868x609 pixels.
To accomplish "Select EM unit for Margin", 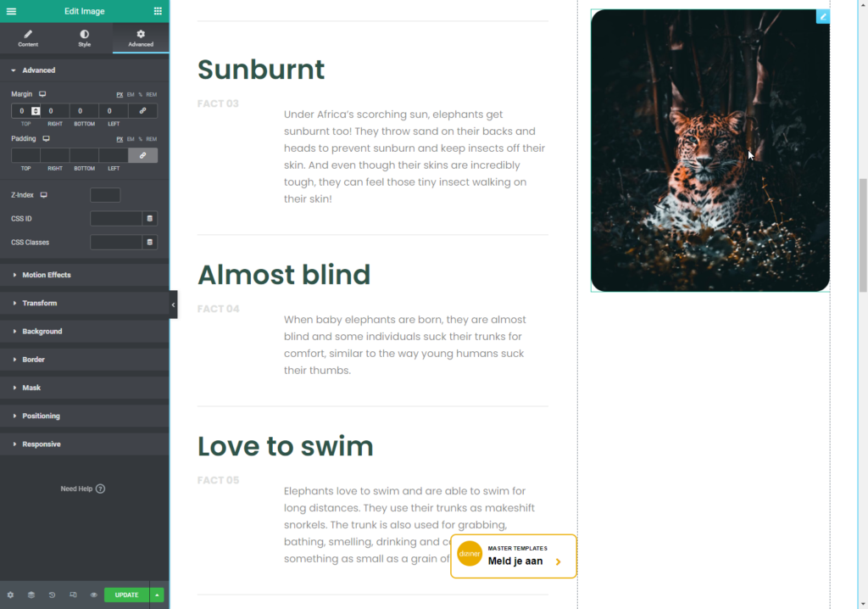I will tap(131, 94).
